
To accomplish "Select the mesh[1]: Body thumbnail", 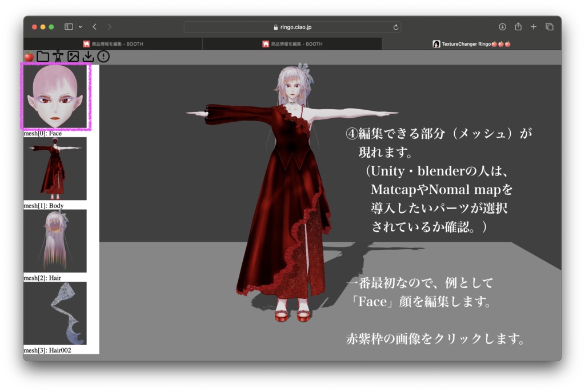I will [x=55, y=169].
